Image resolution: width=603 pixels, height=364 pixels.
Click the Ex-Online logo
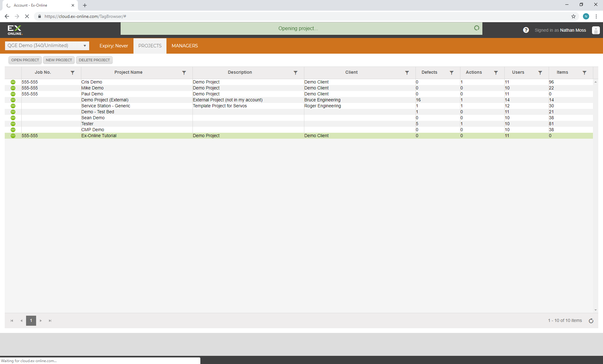coord(15,30)
